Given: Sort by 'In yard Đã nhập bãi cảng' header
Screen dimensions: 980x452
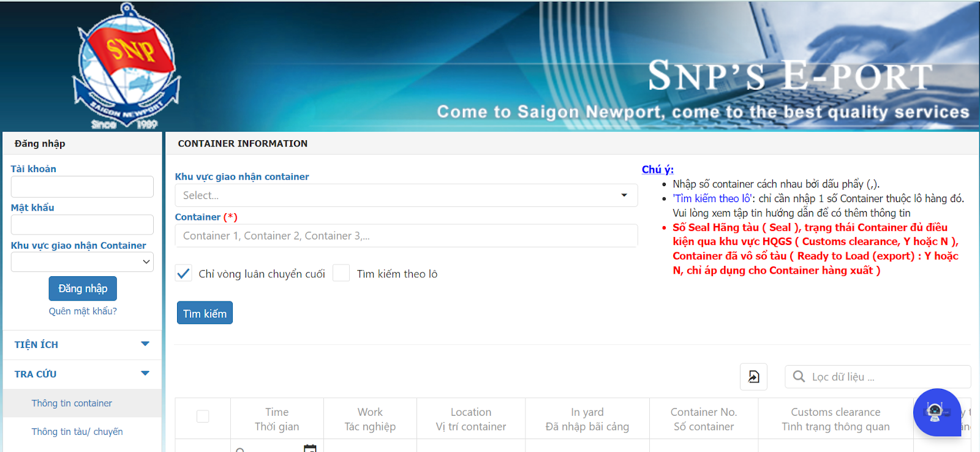Looking at the screenshot, I should [587, 419].
